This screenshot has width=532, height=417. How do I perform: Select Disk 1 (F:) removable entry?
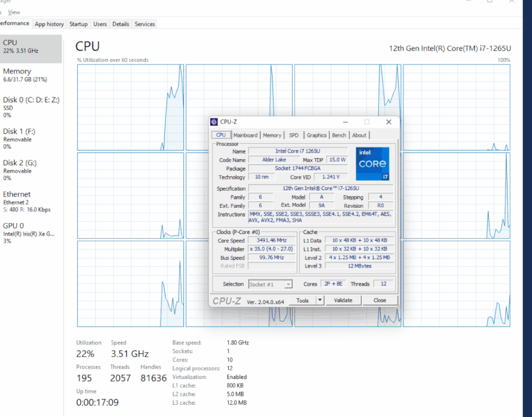point(31,138)
